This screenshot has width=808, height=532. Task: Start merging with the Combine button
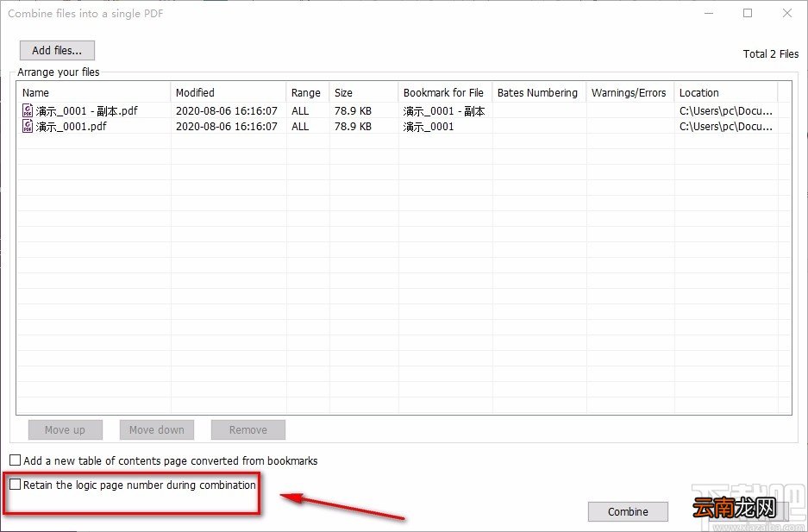[x=628, y=511]
